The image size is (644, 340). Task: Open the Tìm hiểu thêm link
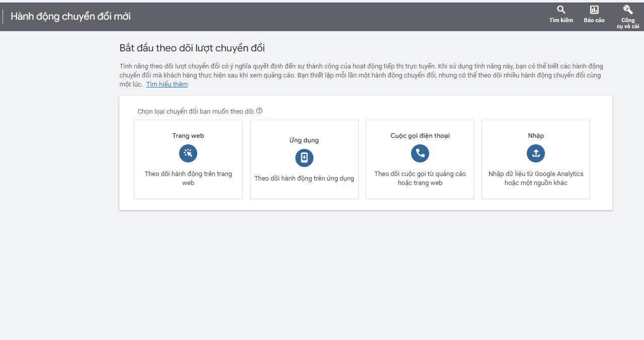point(167,84)
